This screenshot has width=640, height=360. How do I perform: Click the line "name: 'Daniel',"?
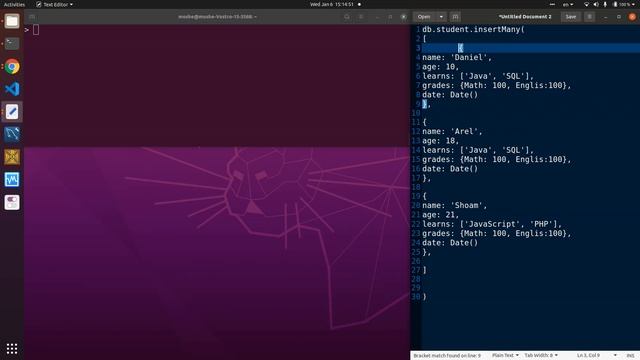pos(457,58)
